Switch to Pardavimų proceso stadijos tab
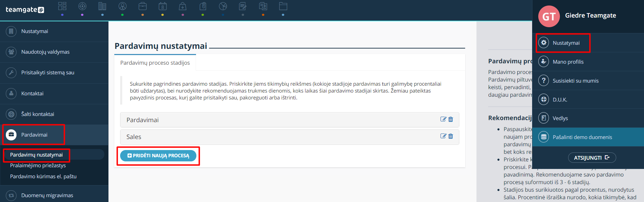The image size is (644, 202). point(155,63)
